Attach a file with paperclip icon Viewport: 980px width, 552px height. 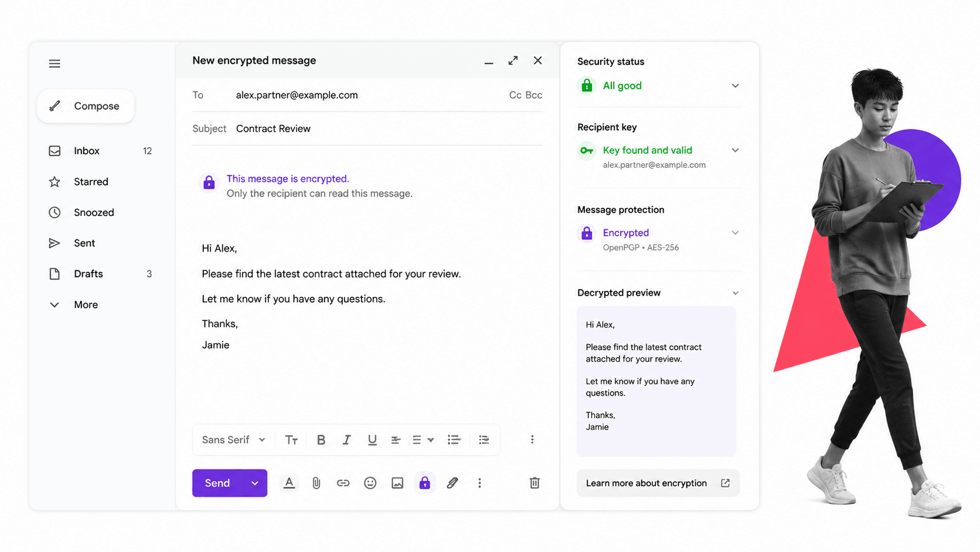316,483
